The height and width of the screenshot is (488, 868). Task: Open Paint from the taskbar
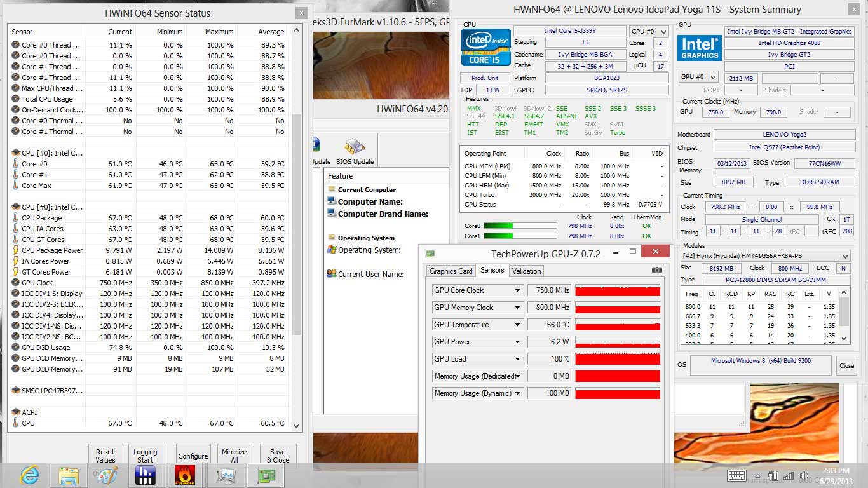tap(107, 475)
